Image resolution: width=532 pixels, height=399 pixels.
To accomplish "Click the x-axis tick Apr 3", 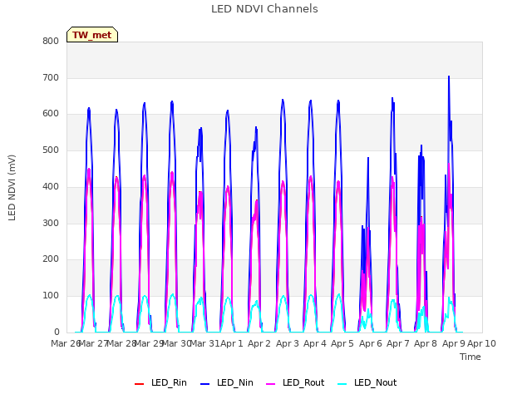I will 288,343.
